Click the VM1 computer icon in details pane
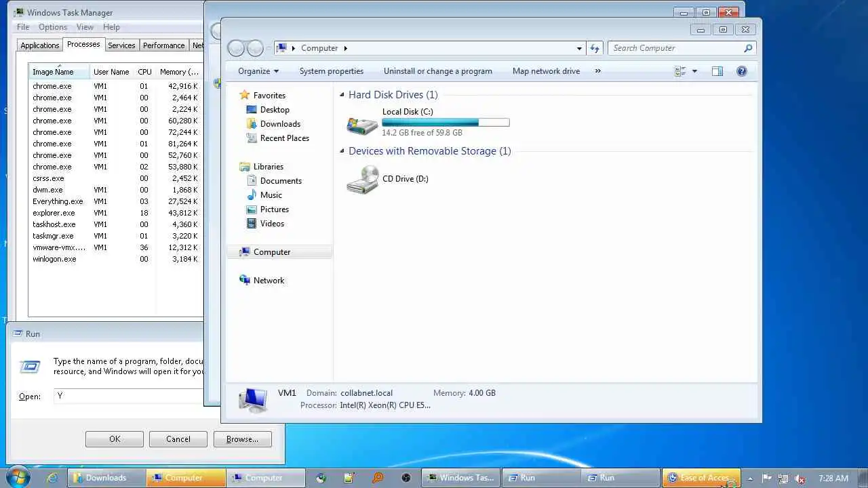Viewport: 868px width, 488px height. pos(253,401)
